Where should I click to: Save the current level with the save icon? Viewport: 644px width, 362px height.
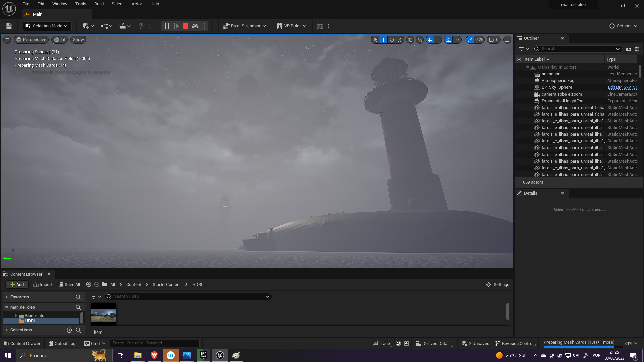[8, 26]
